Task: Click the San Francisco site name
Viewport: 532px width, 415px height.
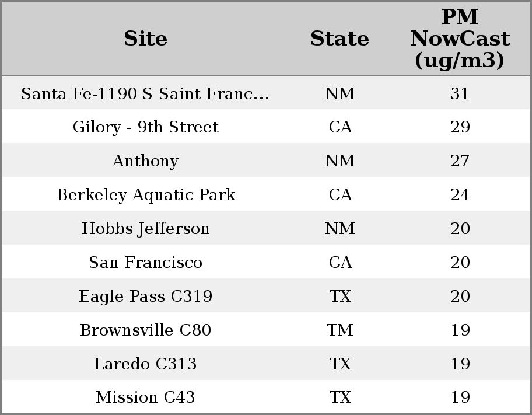Action: click(x=145, y=263)
